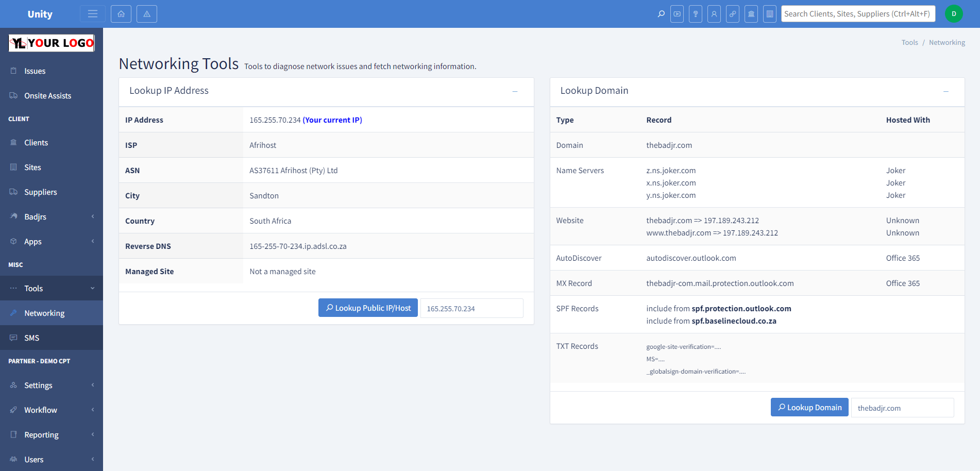Click the AS37611 Afrihost (Pty) Ltd value

click(293, 171)
